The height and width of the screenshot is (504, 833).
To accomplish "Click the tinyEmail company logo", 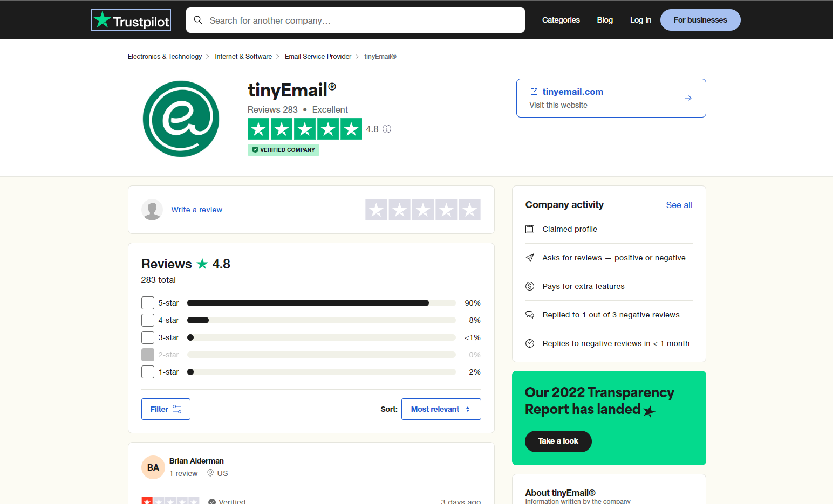I will (181, 119).
